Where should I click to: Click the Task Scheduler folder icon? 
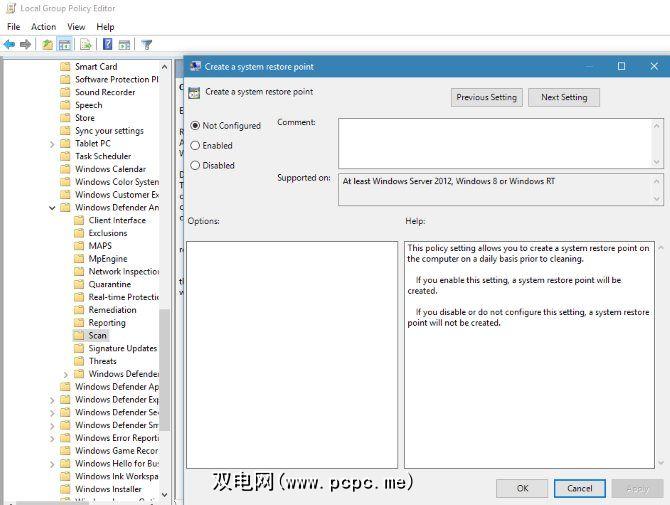(x=65, y=156)
